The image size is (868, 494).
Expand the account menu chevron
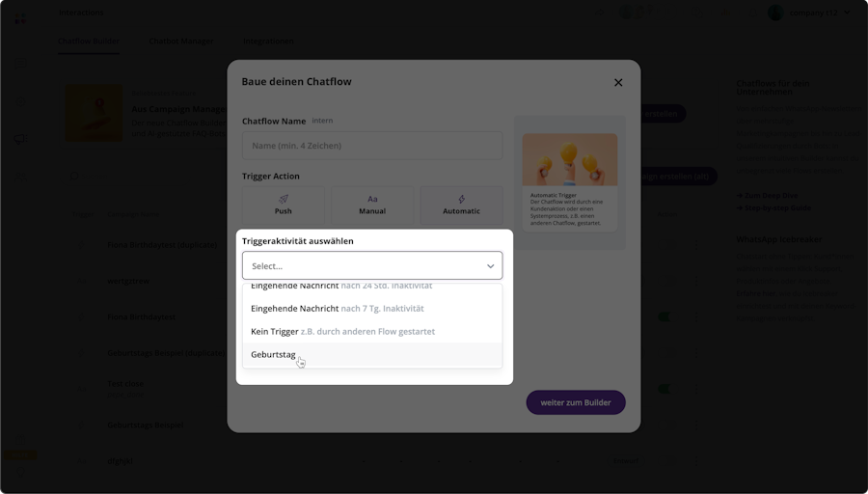(848, 13)
